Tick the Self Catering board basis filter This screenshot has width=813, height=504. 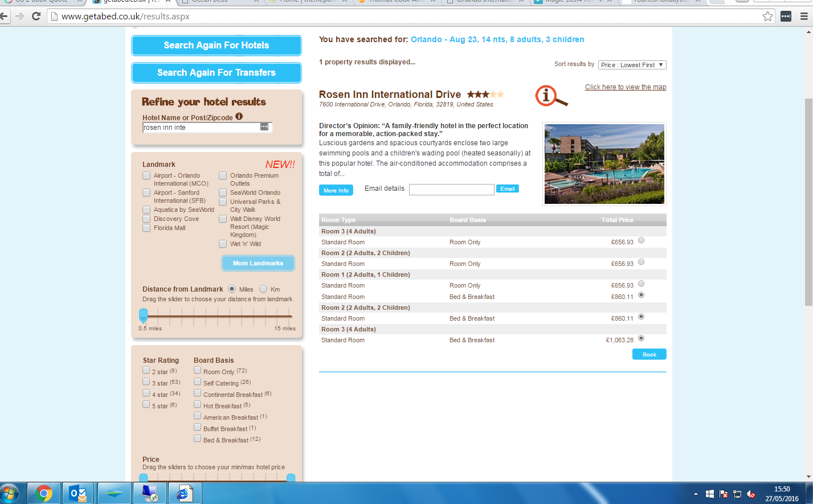pos(197,382)
